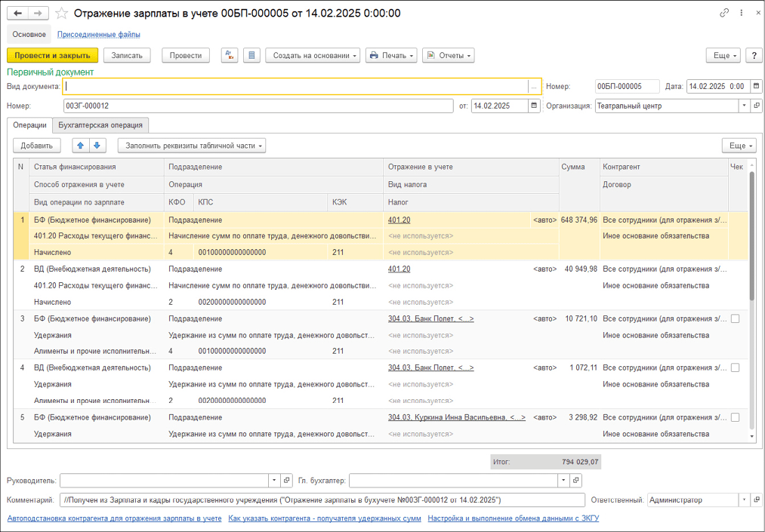Open the Печать dropdown menu
This screenshot has height=532, width=765.
point(391,55)
